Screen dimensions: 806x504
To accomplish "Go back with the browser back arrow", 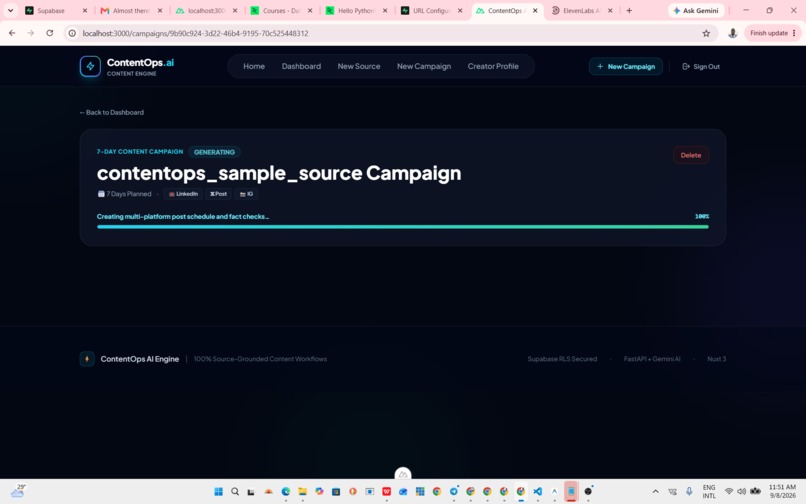I will click(x=12, y=33).
